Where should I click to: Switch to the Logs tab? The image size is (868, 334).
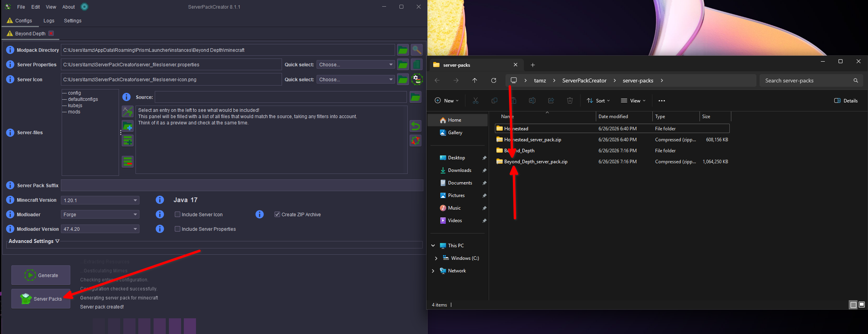pos(49,21)
